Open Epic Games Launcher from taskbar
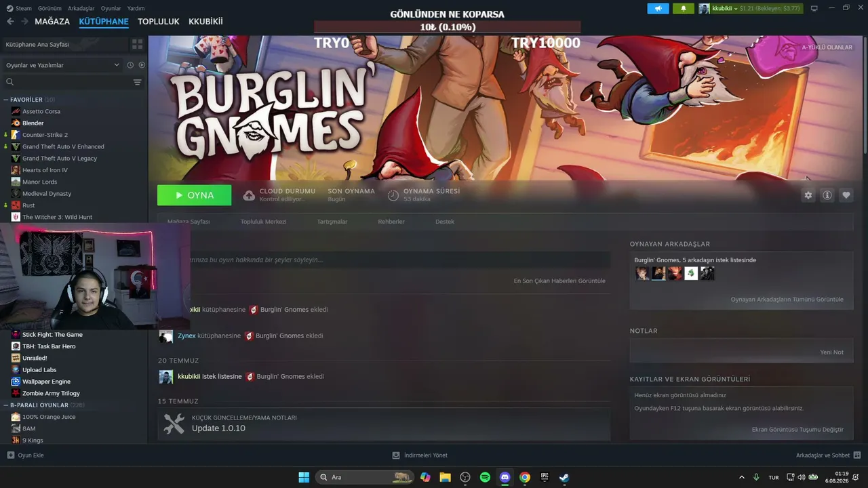868x488 pixels. [x=544, y=477]
